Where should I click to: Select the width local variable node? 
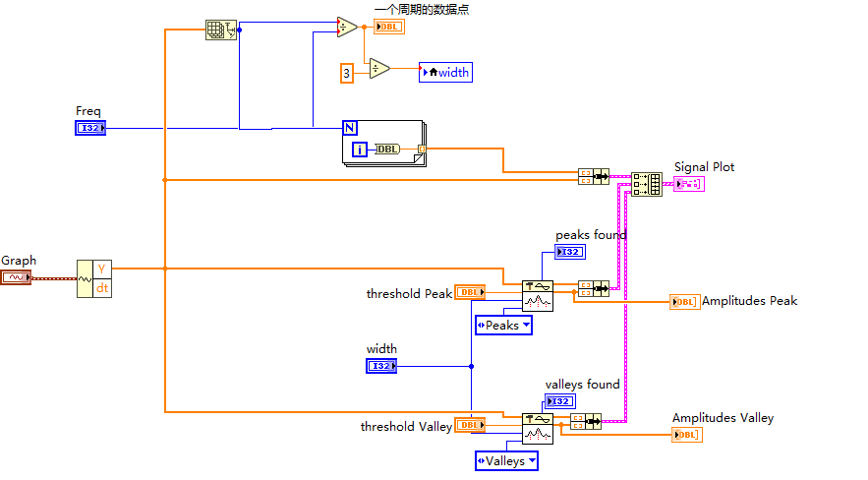click(445, 73)
